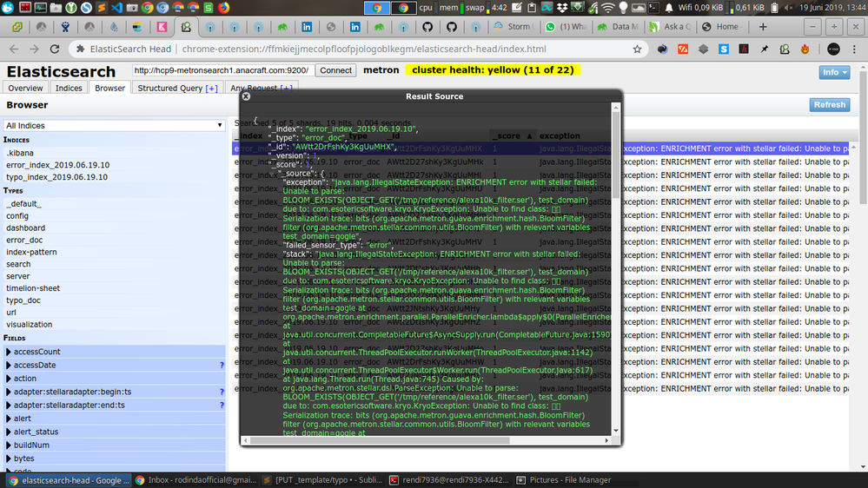Open the Chrome profile avatar
The height and width of the screenshot is (488, 868).
[833, 49]
